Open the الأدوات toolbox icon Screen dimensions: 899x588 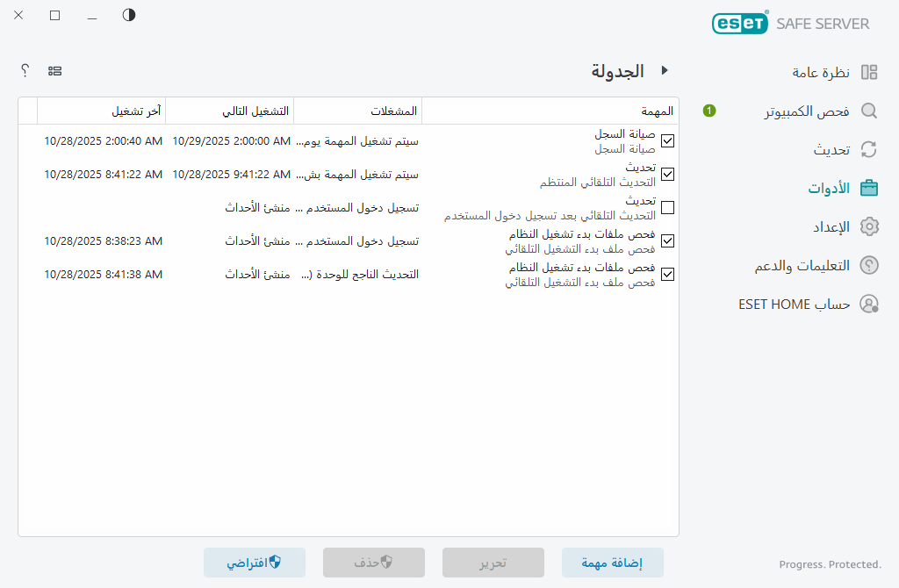[x=869, y=187]
